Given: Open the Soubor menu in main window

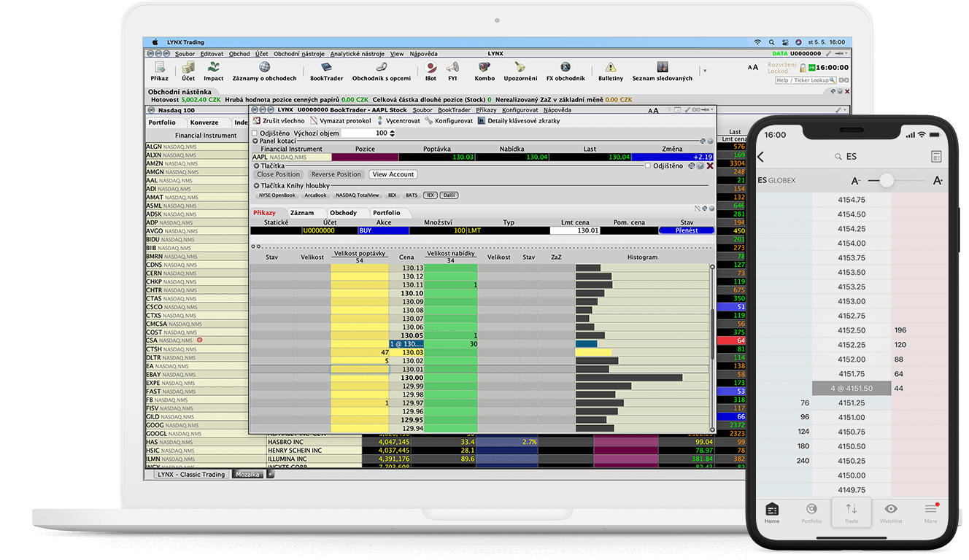Looking at the screenshot, I should pyautogui.click(x=185, y=53).
